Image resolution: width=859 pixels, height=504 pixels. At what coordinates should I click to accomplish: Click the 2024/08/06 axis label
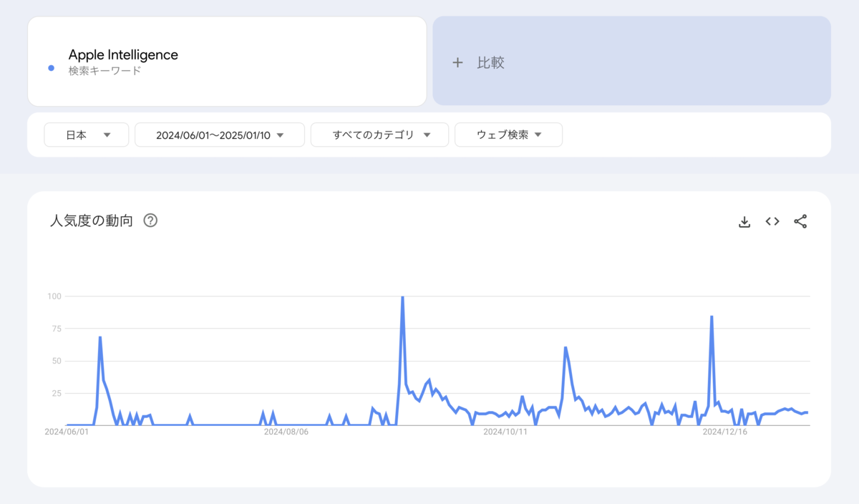[286, 432]
